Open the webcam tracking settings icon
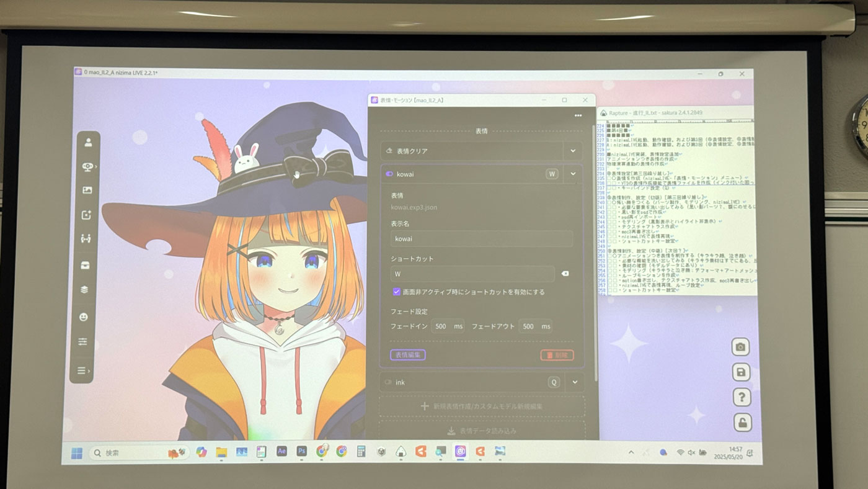868x489 pixels. pyautogui.click(x=88, y=166)
